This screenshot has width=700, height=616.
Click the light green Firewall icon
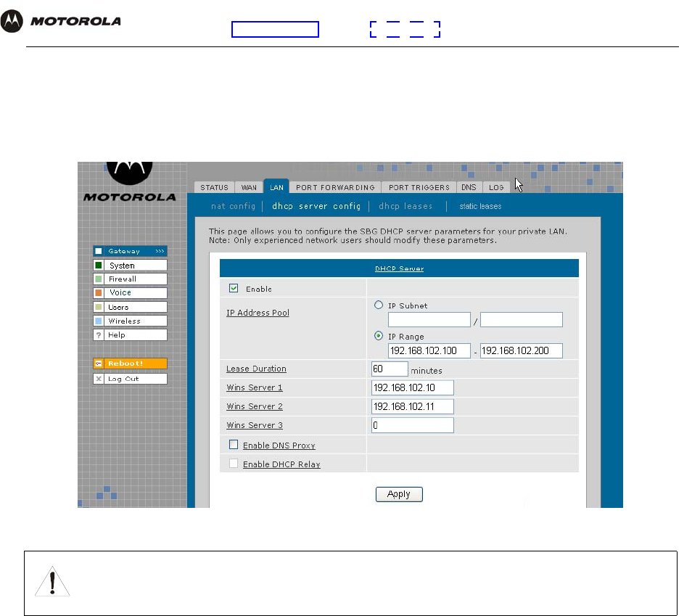[x=99, y=279]
